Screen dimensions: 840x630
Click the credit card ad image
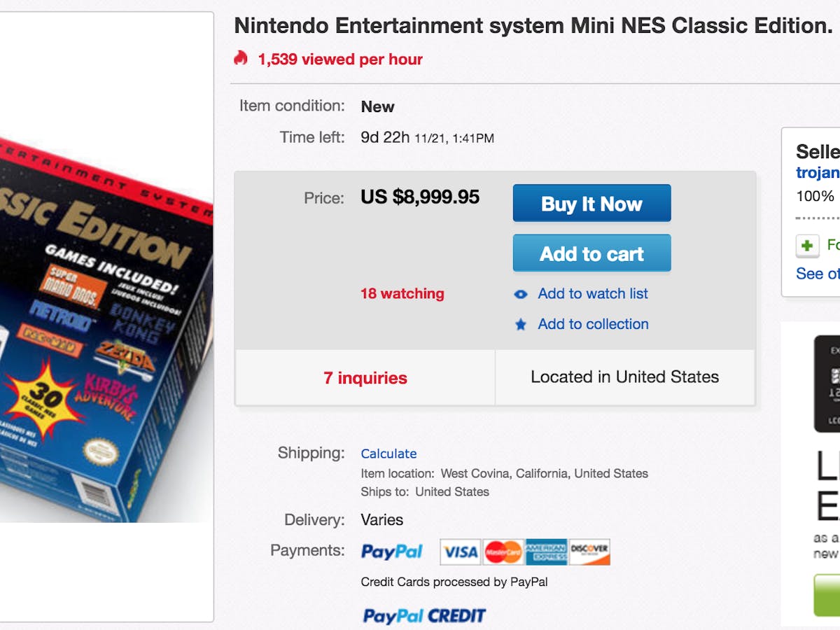(827, 384)
